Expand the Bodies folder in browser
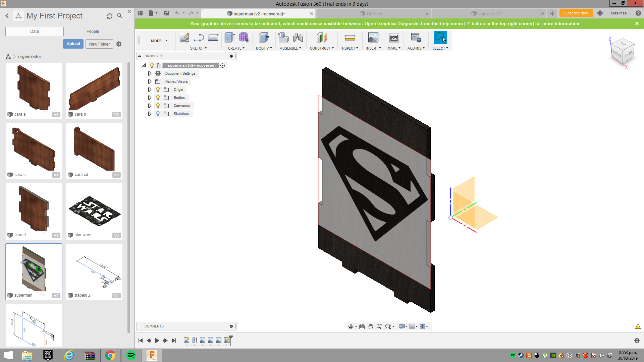The width and height of the screenshot is (644, 362). (150, 98)
